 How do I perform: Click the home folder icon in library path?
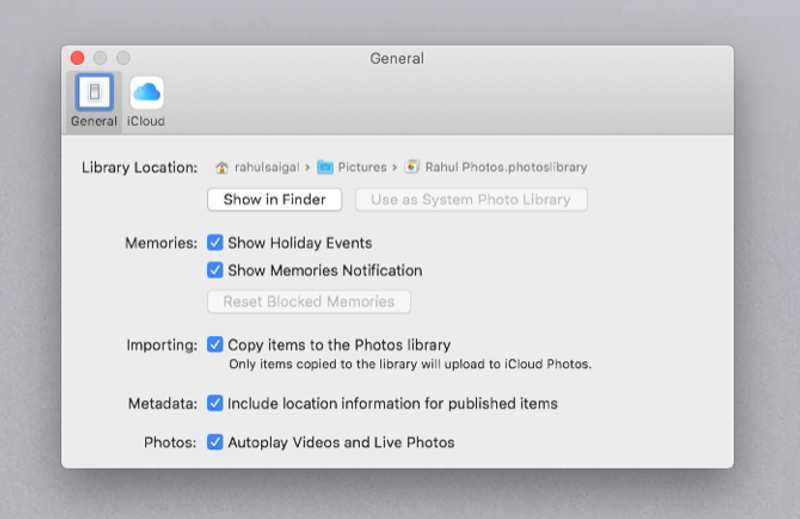tap(222, 168)
